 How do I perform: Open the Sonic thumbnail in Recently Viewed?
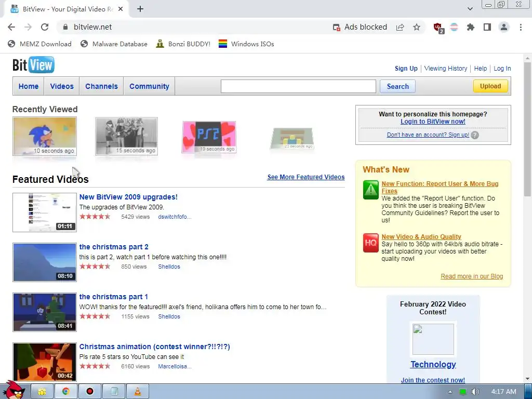pyautogui.click(x=45, y=136)
